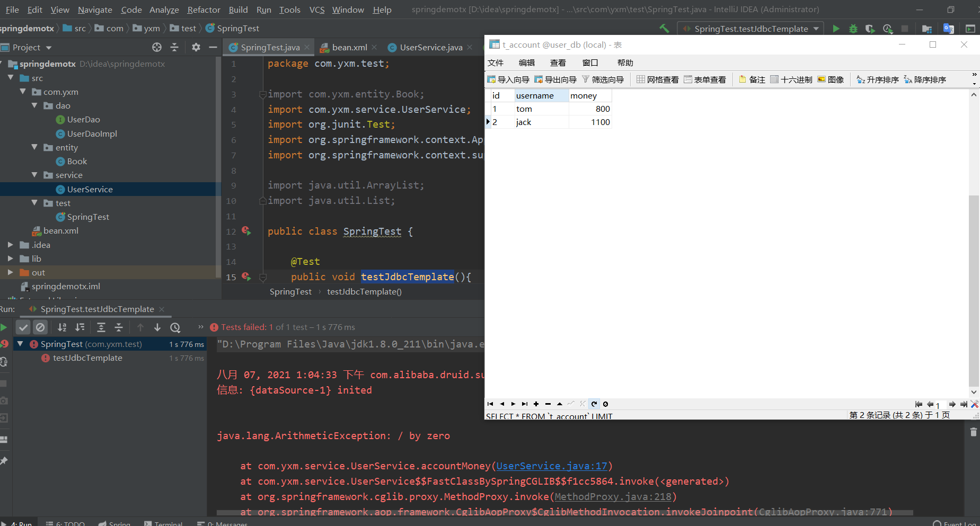Sort tests alphabetically in Run panel
This screenshot has height=526, width=980.
[62, 327]
